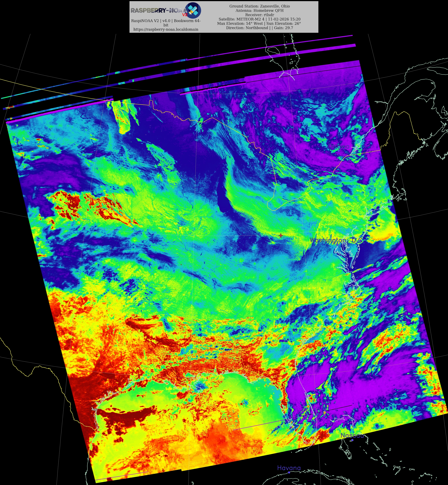Click the red ground station cross marker
Image resolution: width=448 pixels, height=485 pixels.
pyautogui.click(x=281, y=235)
